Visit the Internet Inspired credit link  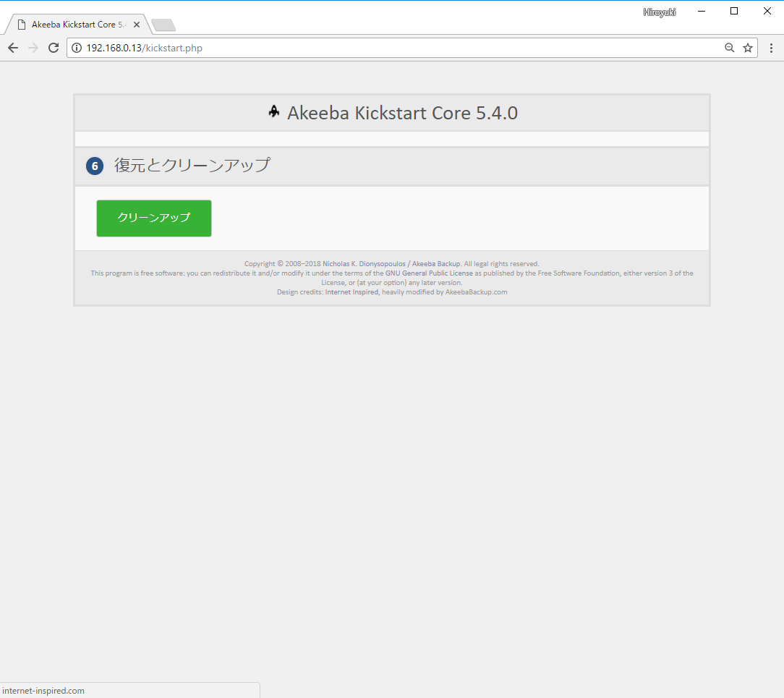pos(351,292)
